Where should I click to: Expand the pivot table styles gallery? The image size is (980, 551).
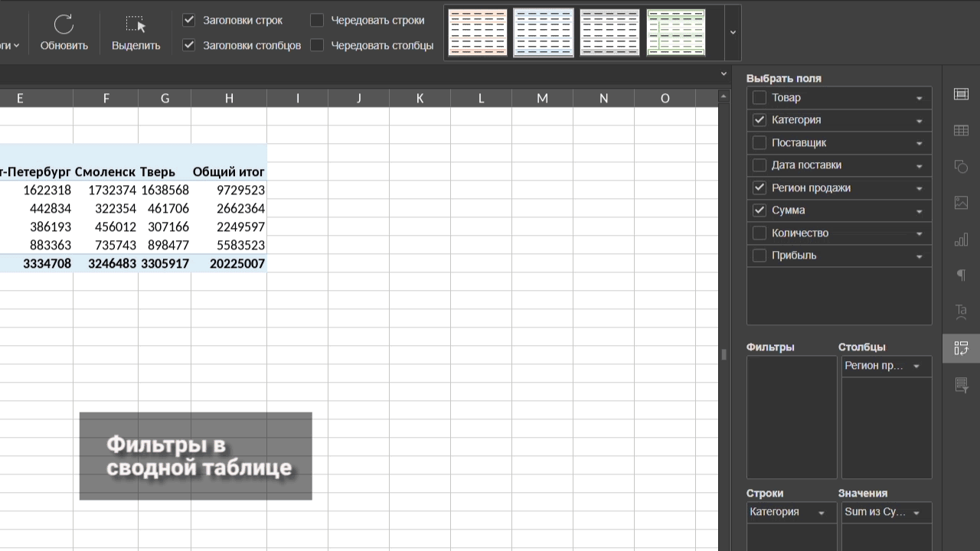click(x=733, y=32)
